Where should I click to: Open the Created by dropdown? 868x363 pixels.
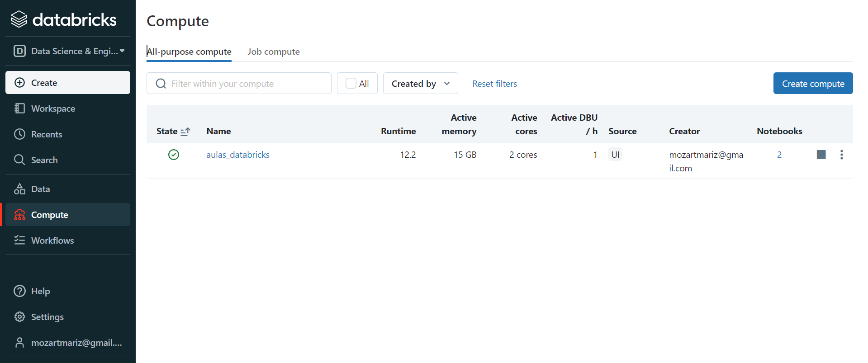[421, 83]
